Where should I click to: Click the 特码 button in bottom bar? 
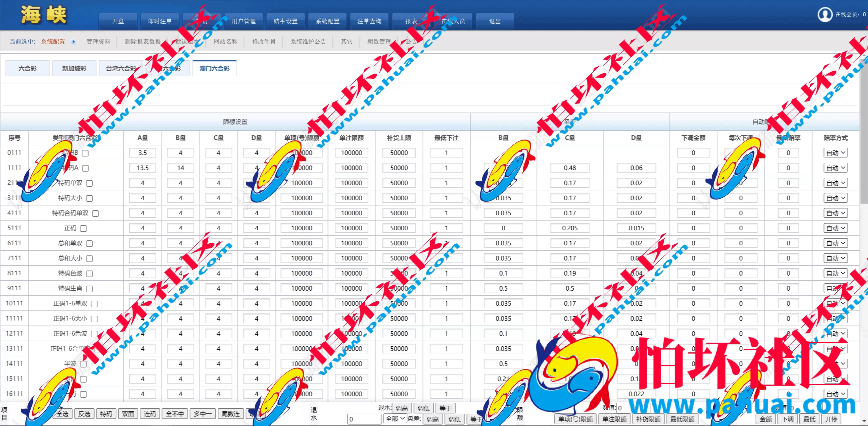[106, 414]
